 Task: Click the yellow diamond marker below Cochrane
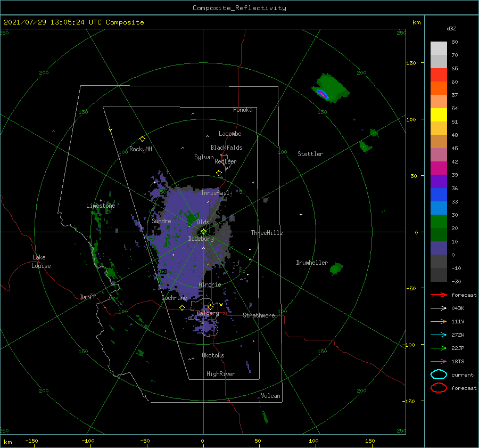(x=182, y=307)
